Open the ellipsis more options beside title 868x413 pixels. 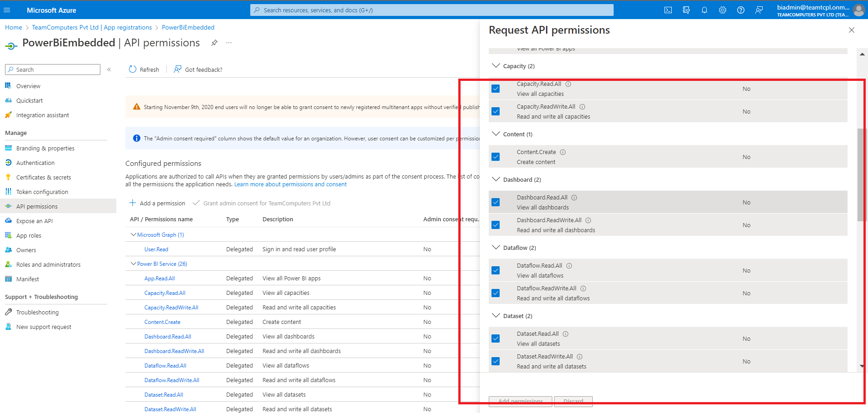point(229,43)
